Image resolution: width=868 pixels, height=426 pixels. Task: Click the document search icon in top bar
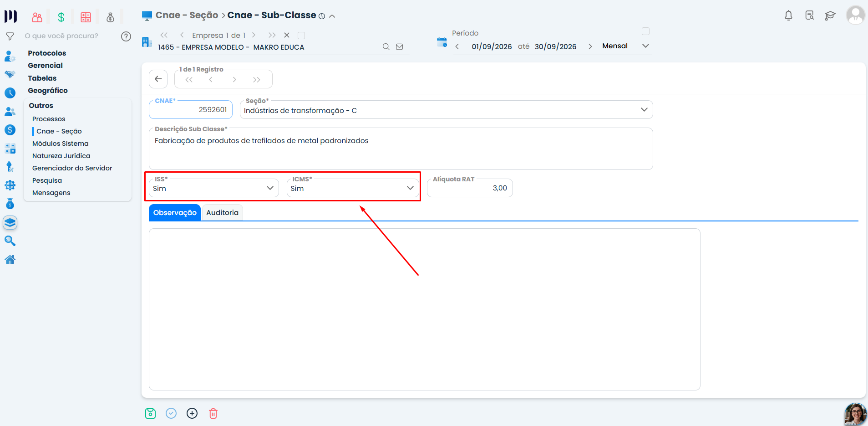click(809, 15)
